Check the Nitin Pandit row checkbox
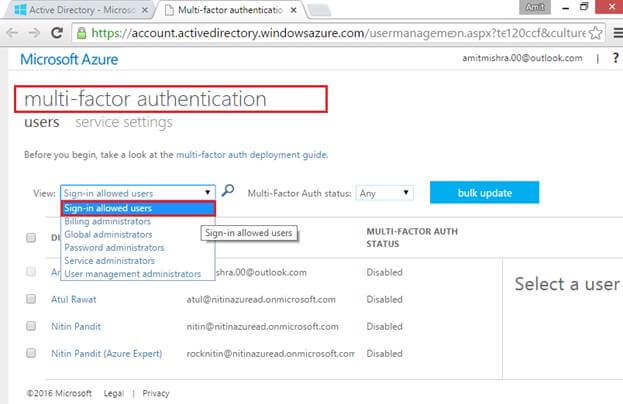The width and height of the screenshot is (623, 404). pos(31,326)
